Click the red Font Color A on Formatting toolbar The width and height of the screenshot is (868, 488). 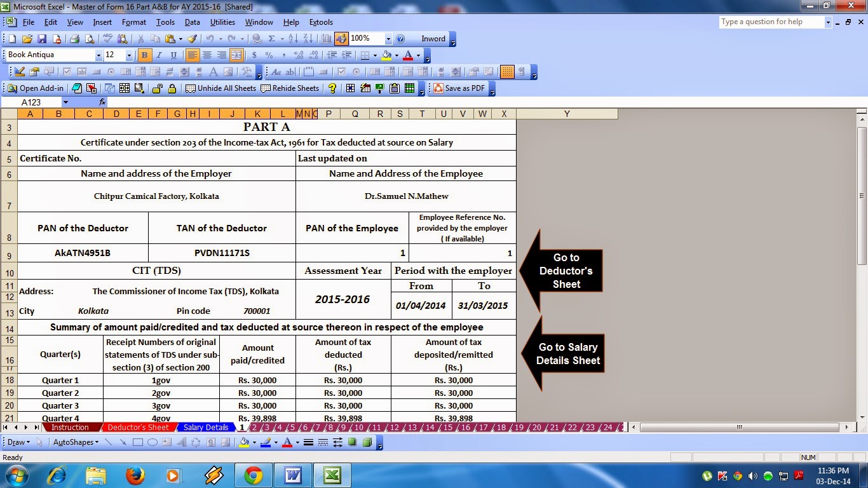click(408, 55)
